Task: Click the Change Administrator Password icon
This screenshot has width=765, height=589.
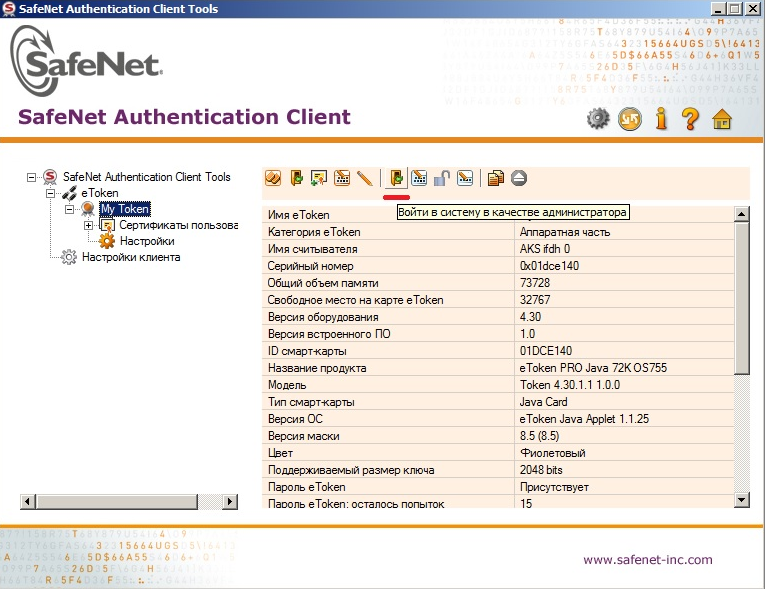Action: coord(419,178)
